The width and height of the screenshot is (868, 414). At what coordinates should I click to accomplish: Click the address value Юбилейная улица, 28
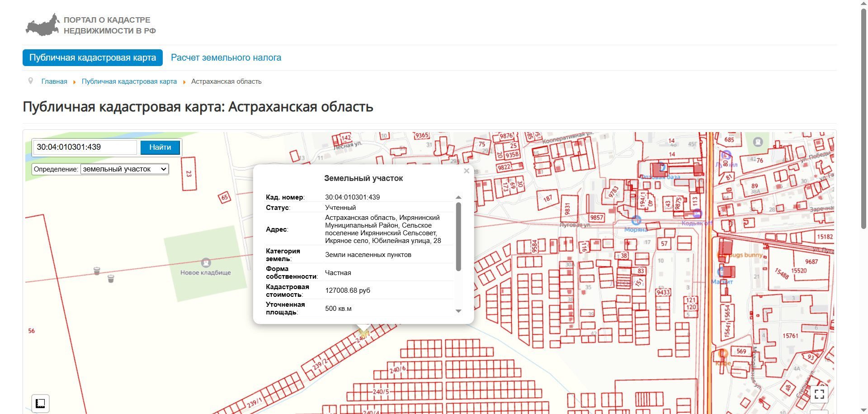tap(406, 241)
